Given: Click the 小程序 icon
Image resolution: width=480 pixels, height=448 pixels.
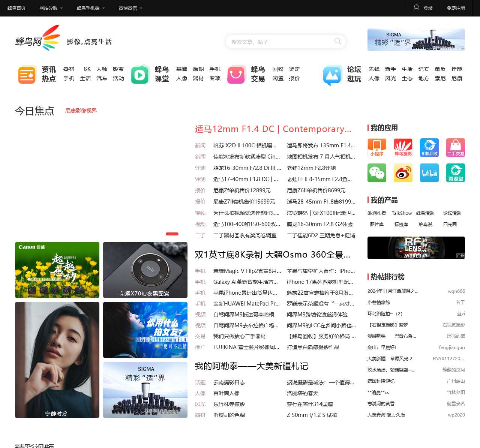Looking at the screenshot, I should tap(376, 148).
